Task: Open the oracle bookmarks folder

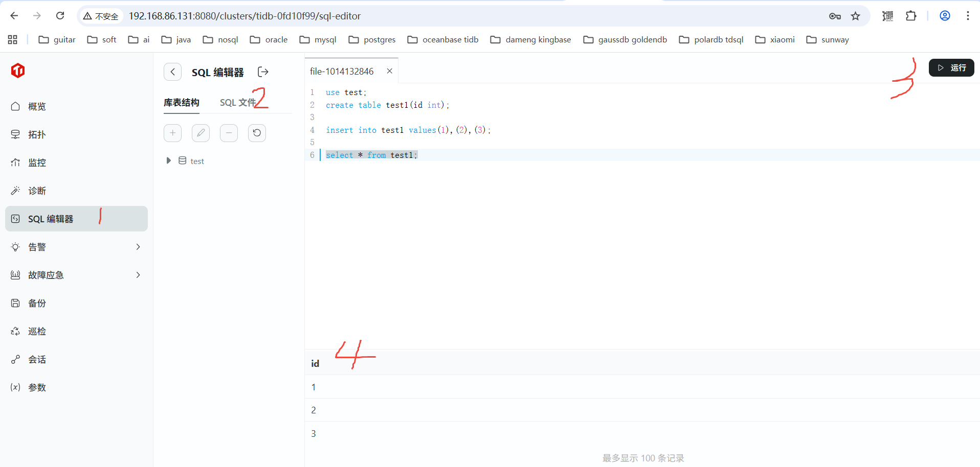Action: pos(269,40)
